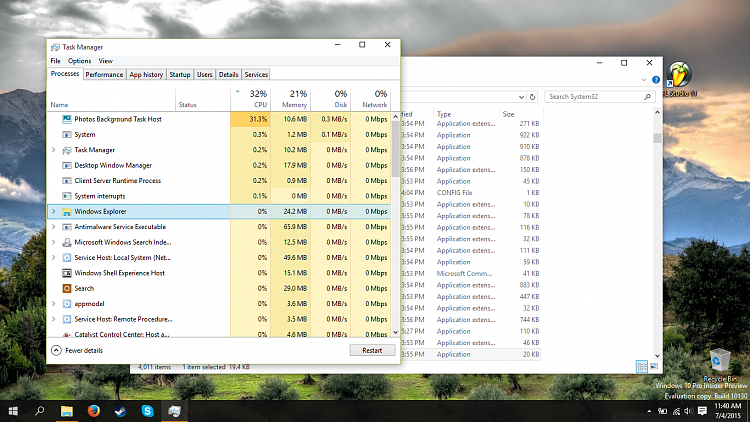Open the FL Studio 11 desktop shortcut
750x422 pixels.
pyautogui.click(x=680, y=77)
